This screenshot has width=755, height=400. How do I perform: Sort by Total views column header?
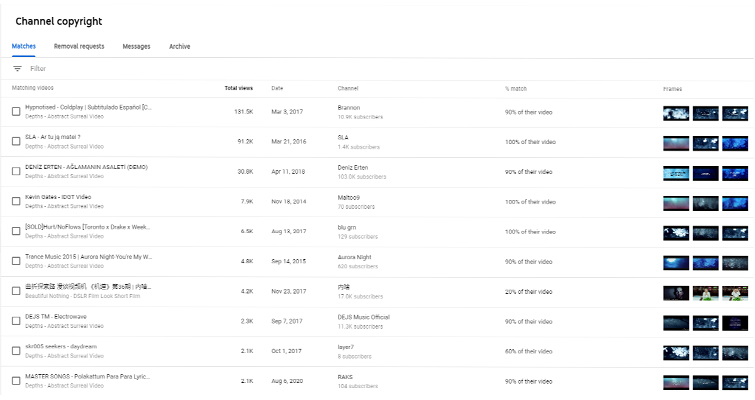click(x=238, y=88)
